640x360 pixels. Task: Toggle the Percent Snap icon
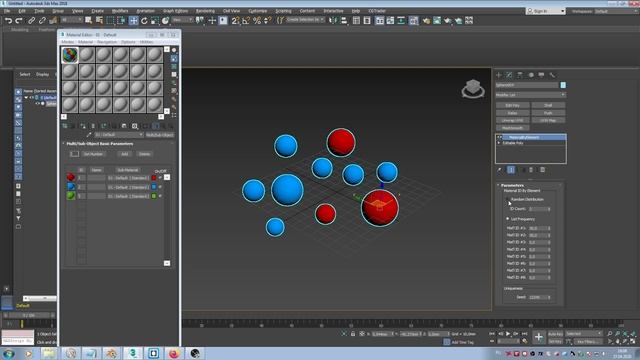tap(257, 20)
